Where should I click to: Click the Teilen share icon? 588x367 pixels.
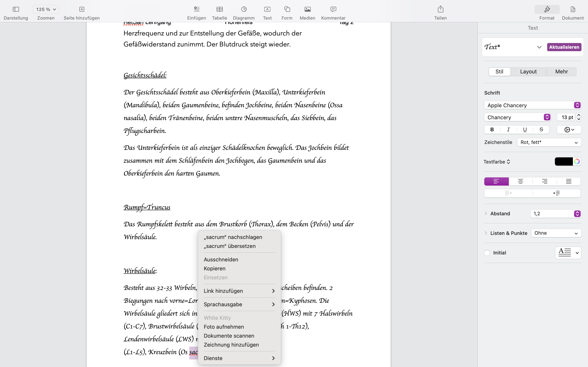pyautogui.click(x=440, y=9)
